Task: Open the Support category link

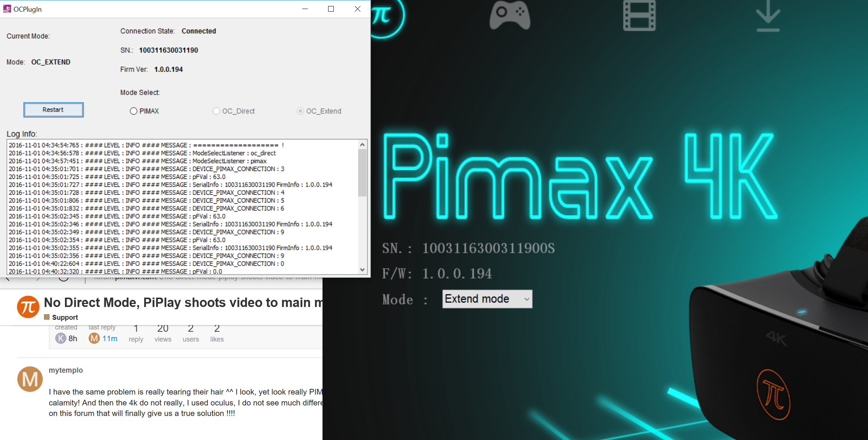Action: click(65, 317)
